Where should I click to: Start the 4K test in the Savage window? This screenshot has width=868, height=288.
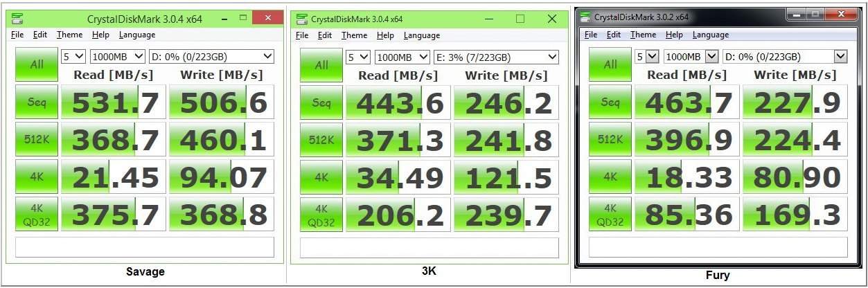36,177
